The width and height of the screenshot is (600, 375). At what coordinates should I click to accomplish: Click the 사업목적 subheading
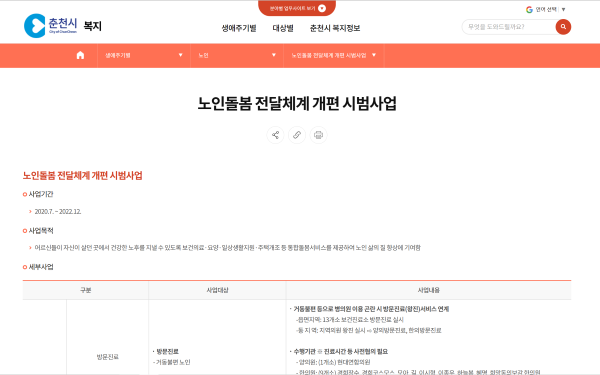[x=41, y=230]
